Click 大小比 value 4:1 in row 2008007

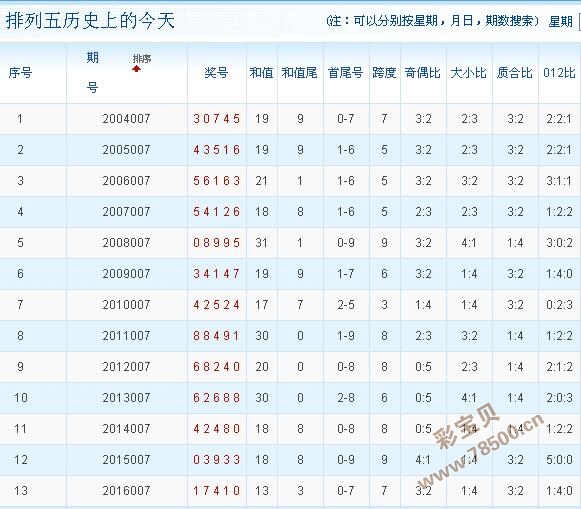(x=469, y=243)
